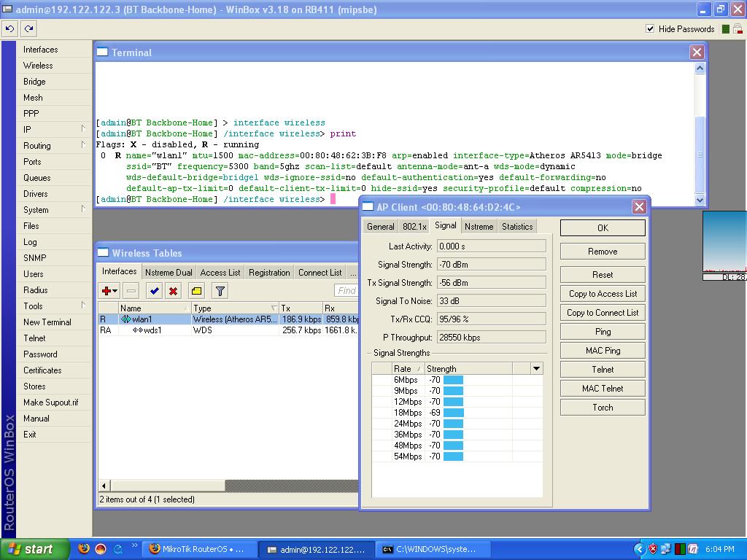
Task: Click the red X disable icon
Action: pyautogui.click(x=174, y=291)
